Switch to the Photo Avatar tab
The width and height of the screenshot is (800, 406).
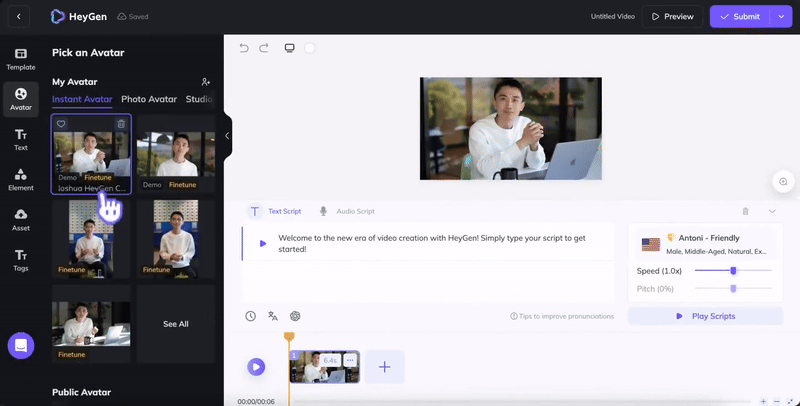pos(149,99)
